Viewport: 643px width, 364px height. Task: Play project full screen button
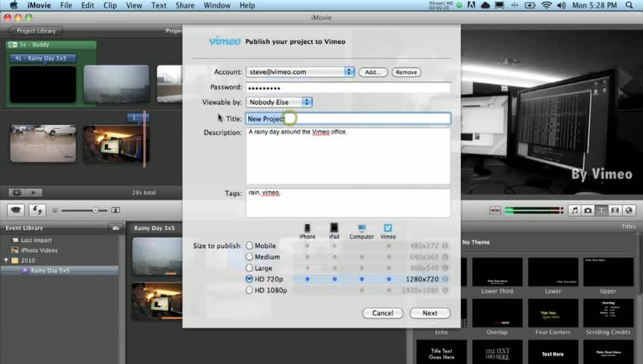click(17, 193)
